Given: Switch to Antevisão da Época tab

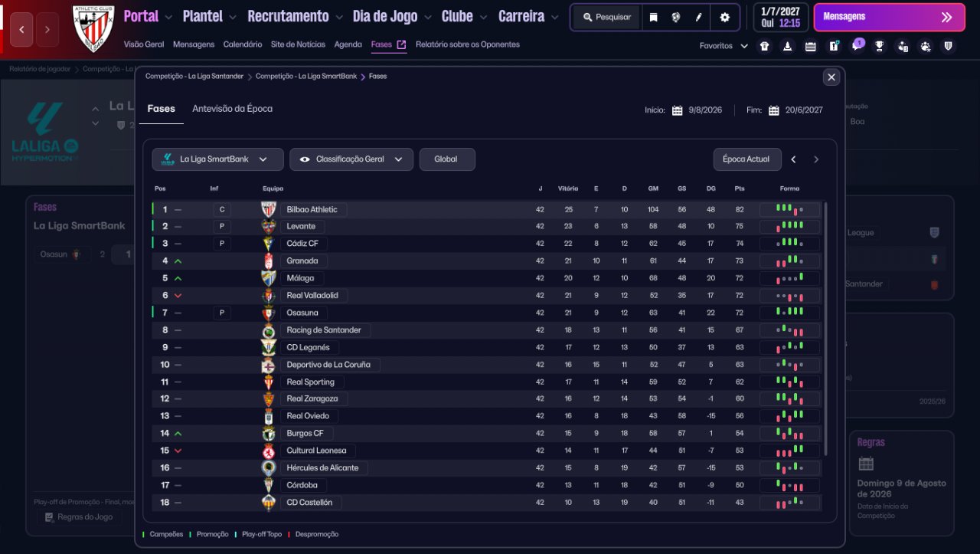Looking at the screenshot, I should (232, 109).
